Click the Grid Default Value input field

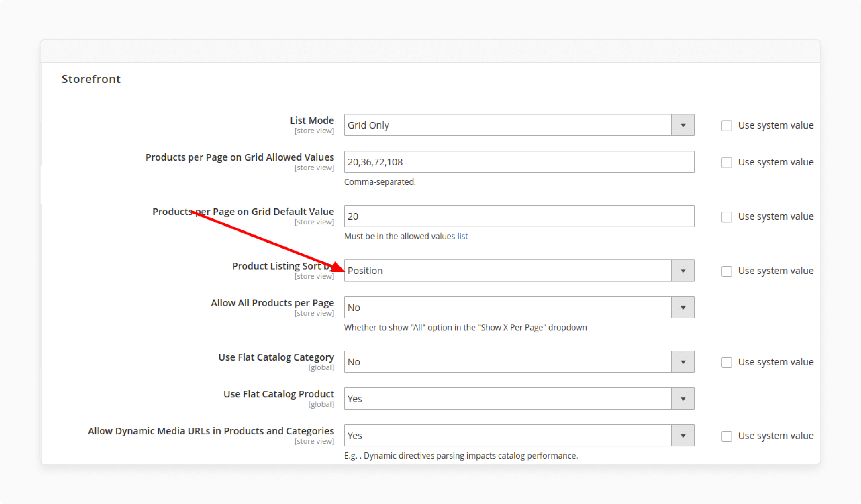click(519, 216)
